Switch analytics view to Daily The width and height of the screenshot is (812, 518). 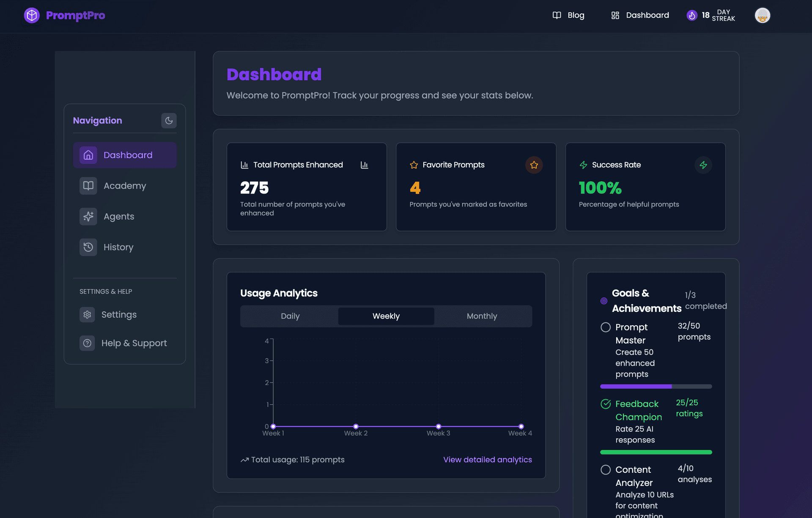point(290,316)
